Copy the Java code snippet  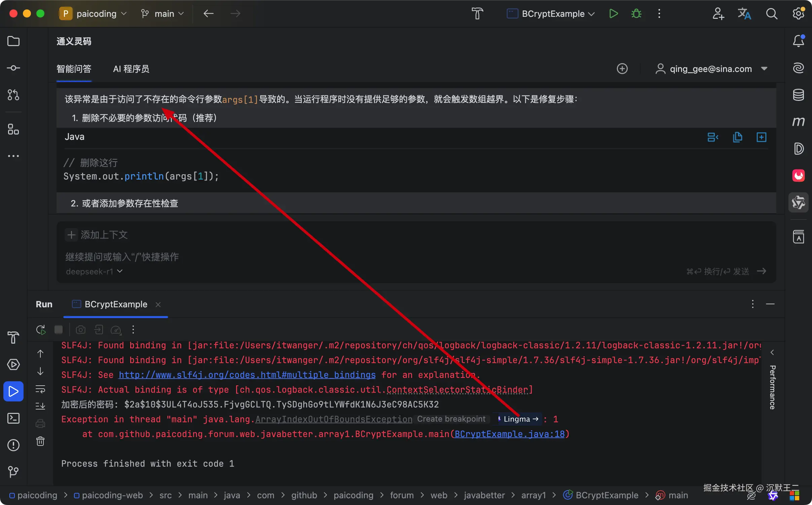tap(737, 137)
